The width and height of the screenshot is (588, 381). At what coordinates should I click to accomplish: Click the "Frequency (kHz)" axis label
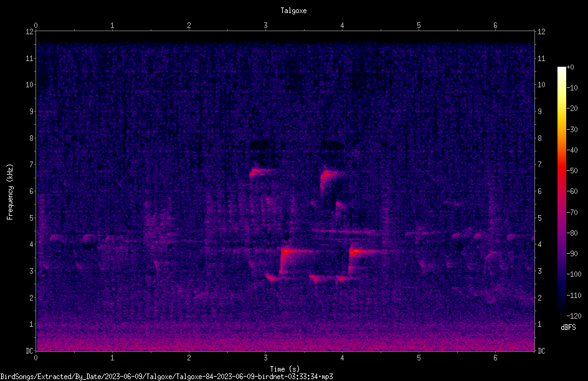[10, 192]
